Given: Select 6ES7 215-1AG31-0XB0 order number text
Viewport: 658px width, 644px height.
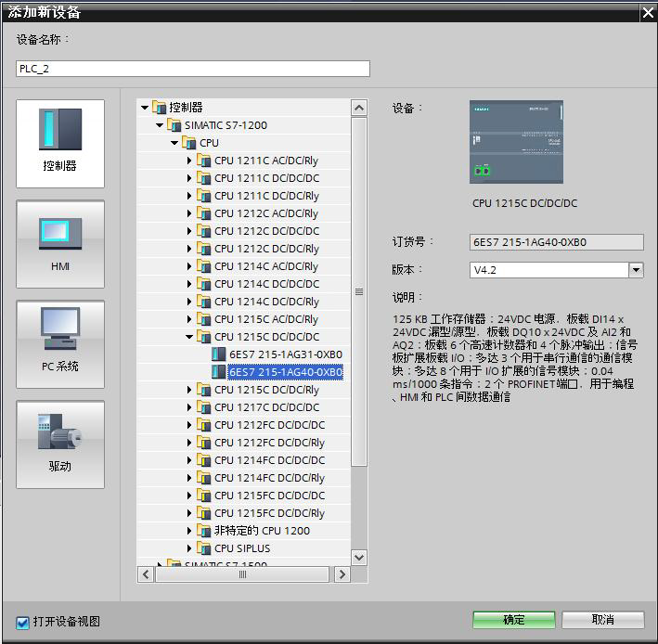Looking at the screenshot, I should (286, 354).
